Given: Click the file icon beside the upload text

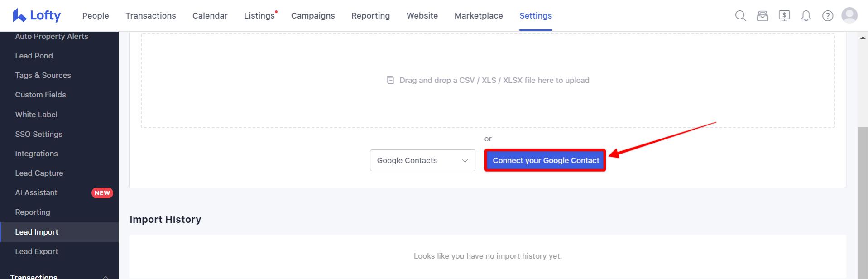Looking at the screenshot, I should point(390,80).
